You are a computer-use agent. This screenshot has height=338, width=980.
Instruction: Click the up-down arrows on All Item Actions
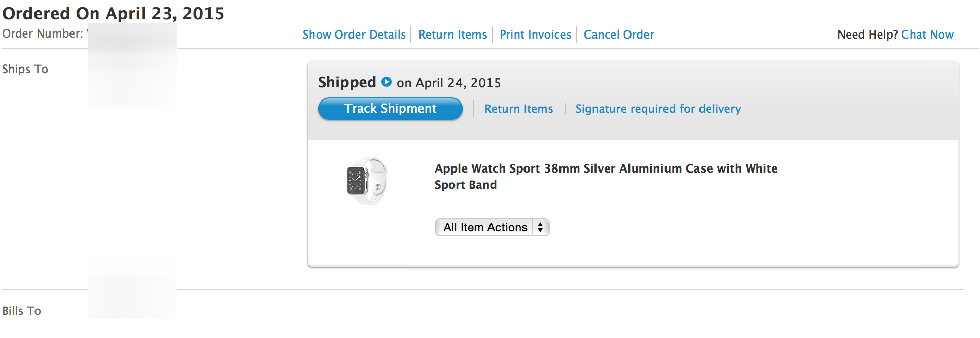pyautogui.click(x=541, y=227)
